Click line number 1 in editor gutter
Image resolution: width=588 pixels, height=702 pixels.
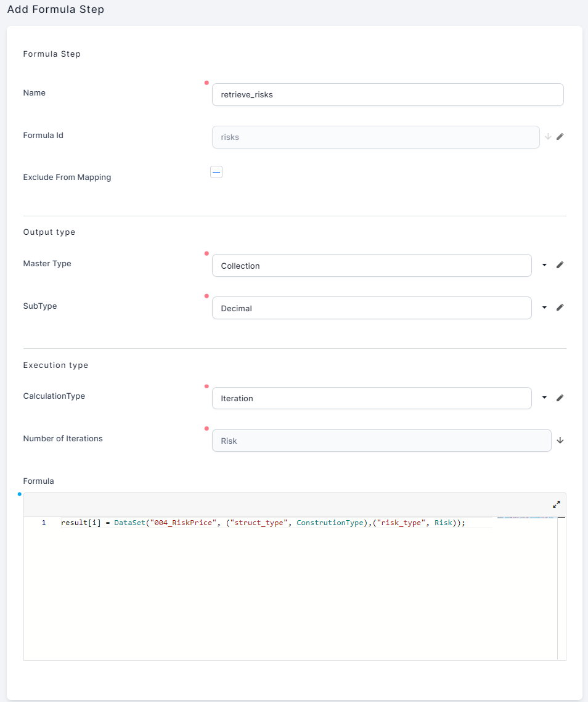tap(44, 523)
